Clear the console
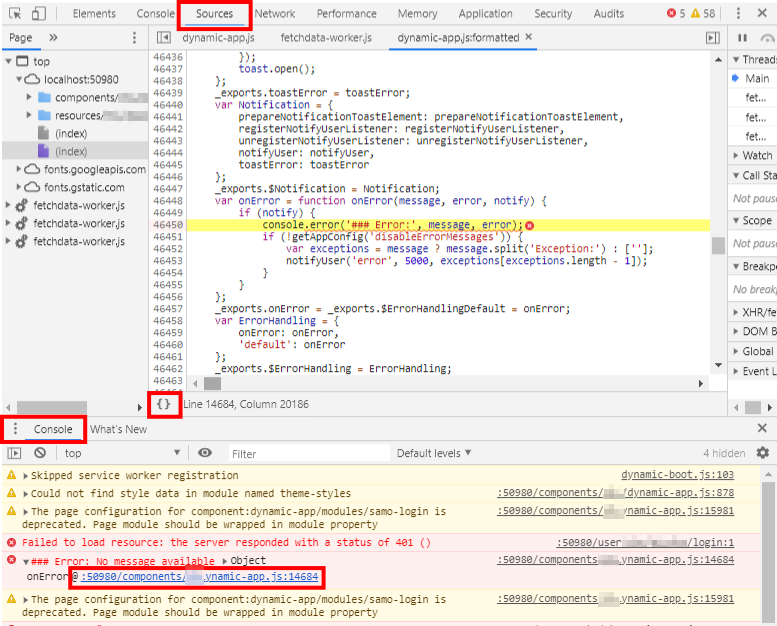777x626 pixels. point(40,453)
